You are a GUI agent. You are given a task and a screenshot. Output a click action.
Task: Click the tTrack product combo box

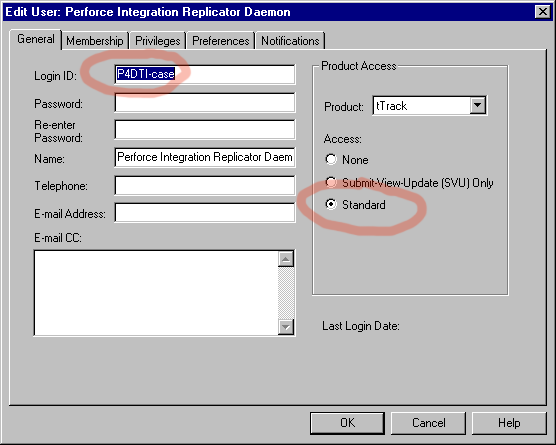click(x=430, y=105)
